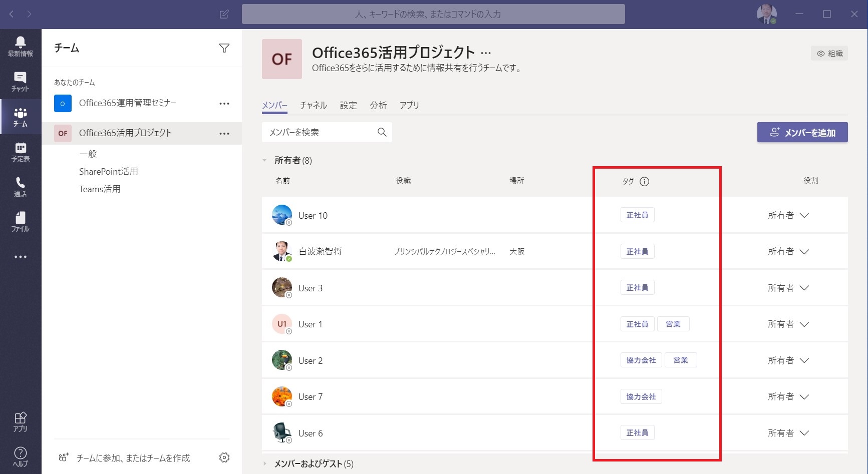Click 協力会社 tag on User 2
Screen dimensions: 868x474
pos(641,360)
